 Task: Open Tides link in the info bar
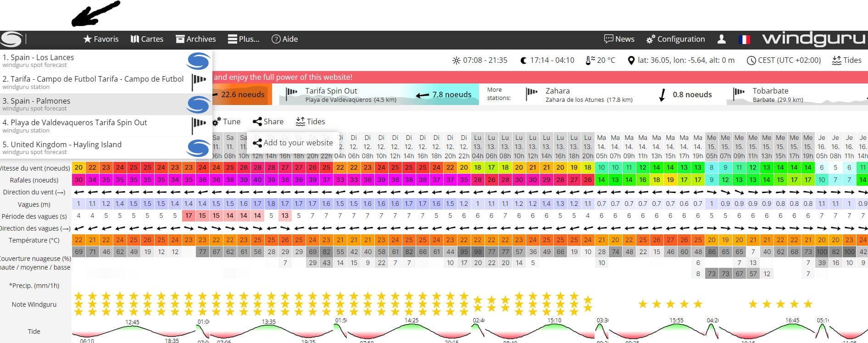point(847,61)
